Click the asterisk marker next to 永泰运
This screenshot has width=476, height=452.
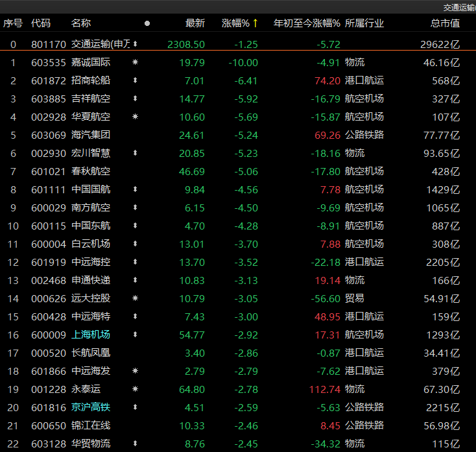135,390
